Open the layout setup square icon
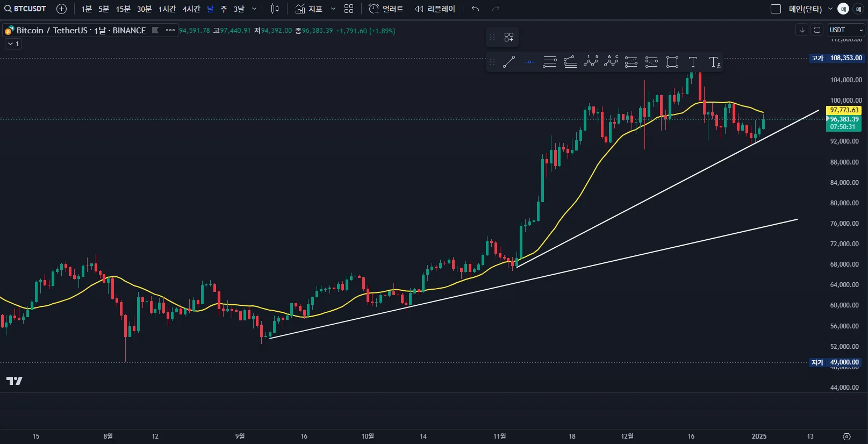This screenshot has height=444, width=868. [x=776, y=9]
